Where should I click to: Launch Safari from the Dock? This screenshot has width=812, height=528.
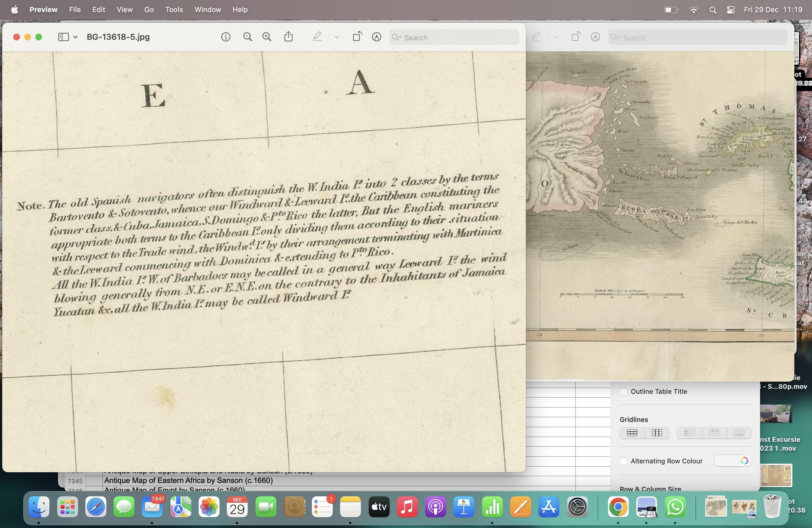[96, 507]
